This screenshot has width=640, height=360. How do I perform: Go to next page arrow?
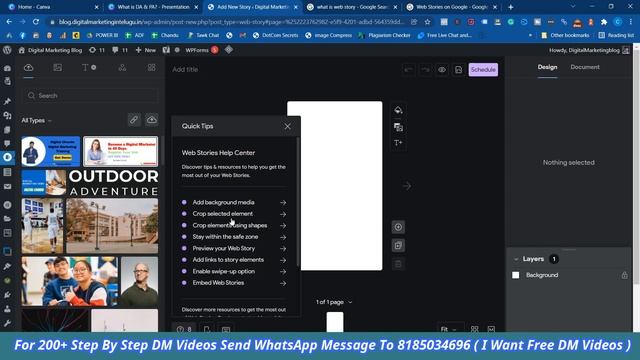coord(407,186)
